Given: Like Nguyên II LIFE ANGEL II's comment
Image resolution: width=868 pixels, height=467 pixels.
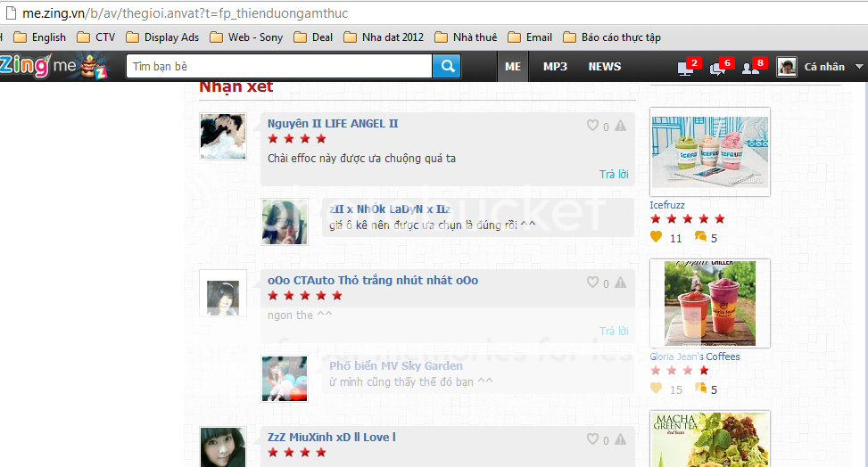Looking at the screenshot, I should tap(592, 127).
